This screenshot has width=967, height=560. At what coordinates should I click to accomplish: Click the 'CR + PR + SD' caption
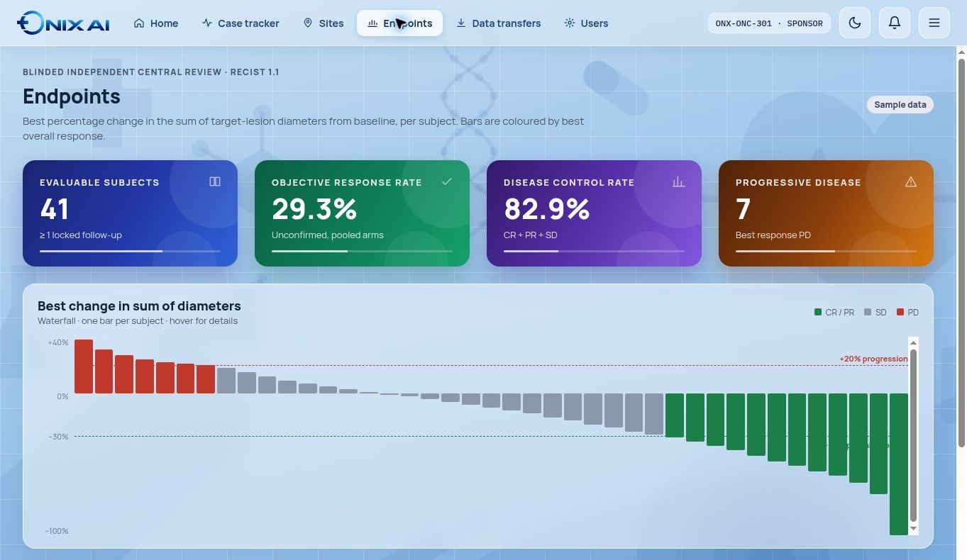click(530, 235)
